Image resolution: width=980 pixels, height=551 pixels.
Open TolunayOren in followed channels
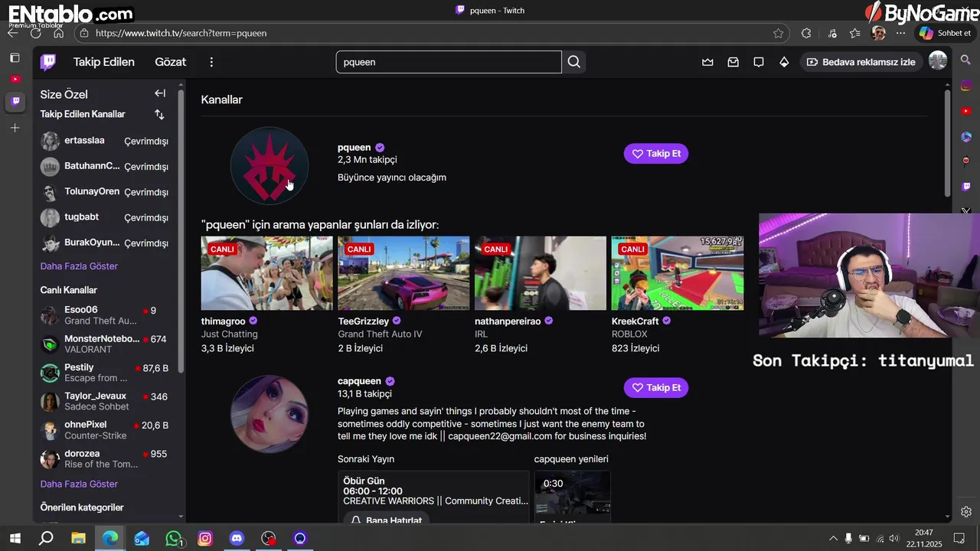104,192
